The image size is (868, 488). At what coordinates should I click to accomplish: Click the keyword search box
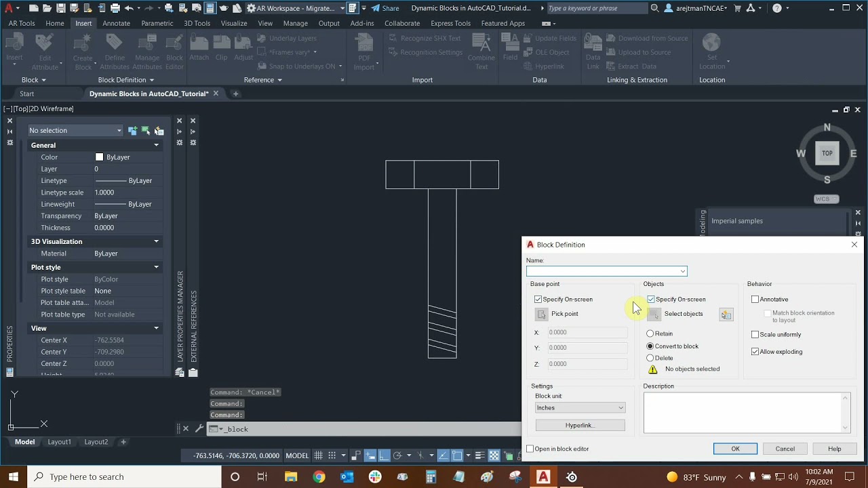[x=597, y=8]
